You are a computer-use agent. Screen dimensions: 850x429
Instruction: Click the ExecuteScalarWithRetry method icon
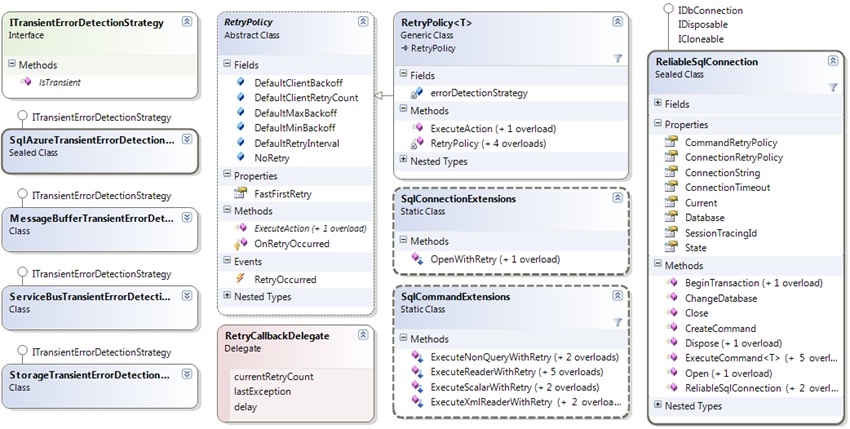[x=417, y=387]
